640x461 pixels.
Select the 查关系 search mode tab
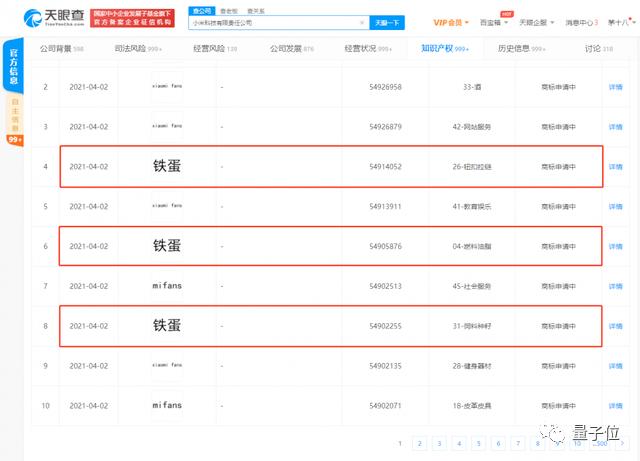(256, 11)
